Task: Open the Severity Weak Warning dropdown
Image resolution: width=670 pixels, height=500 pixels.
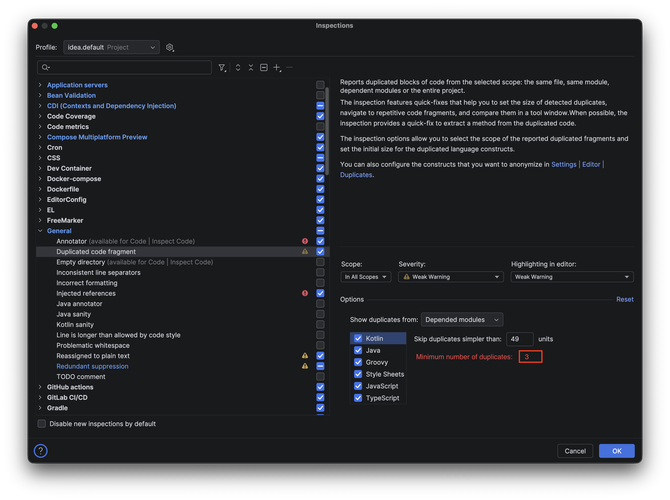Action: pyautogui.click(x=450, y=277)
